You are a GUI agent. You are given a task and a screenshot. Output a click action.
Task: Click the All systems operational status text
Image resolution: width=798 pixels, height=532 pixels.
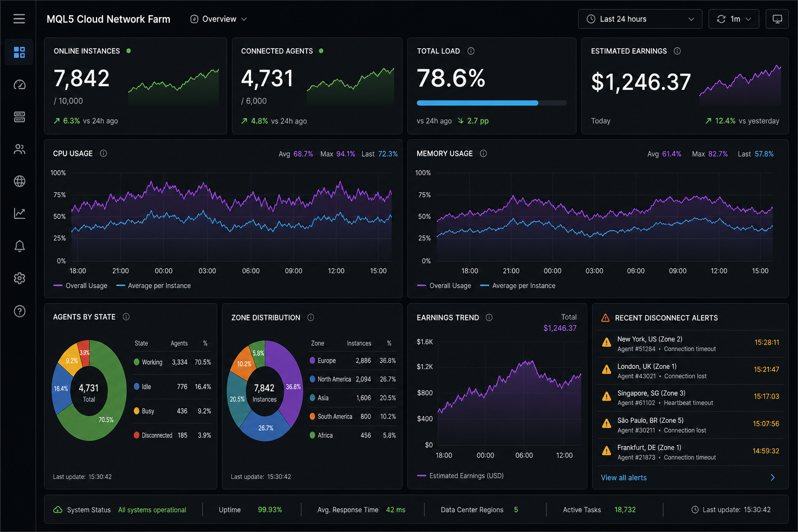[x=152, y=510]
